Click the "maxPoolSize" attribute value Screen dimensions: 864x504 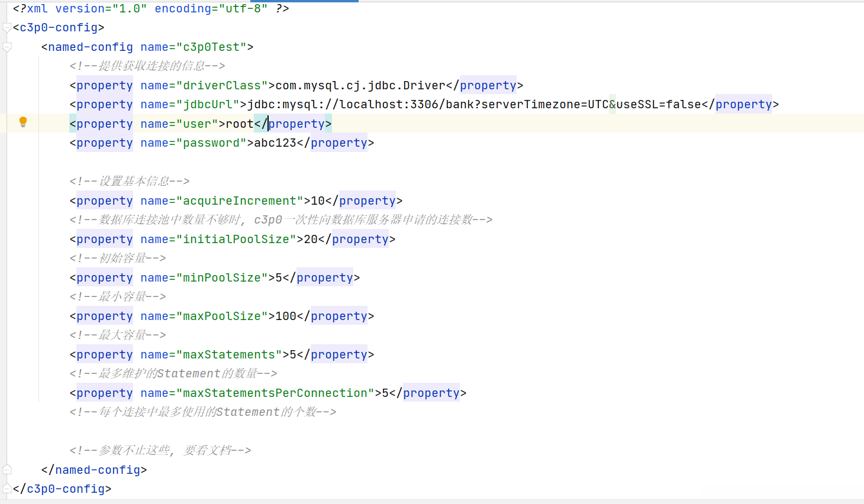[x=222, y=316]
